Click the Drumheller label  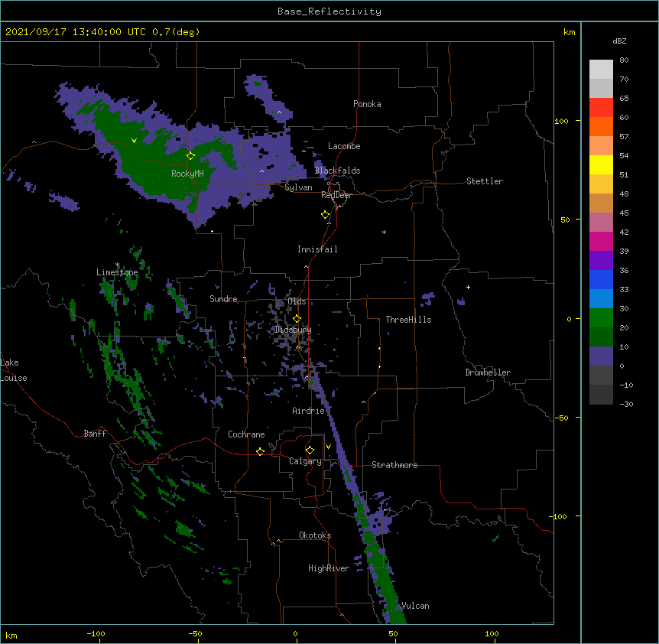tap(488, 372)
